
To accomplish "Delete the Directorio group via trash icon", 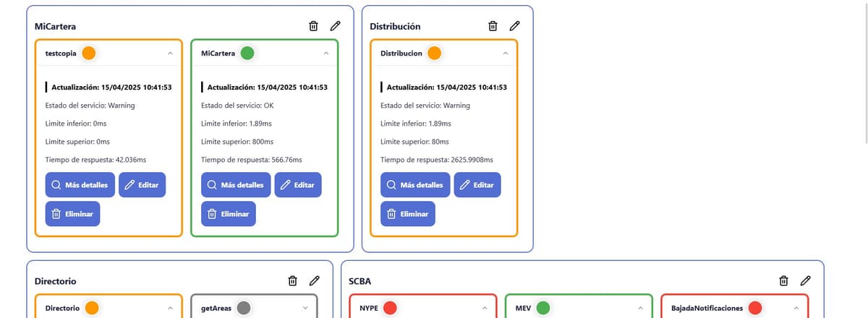I will click(292, 280).
